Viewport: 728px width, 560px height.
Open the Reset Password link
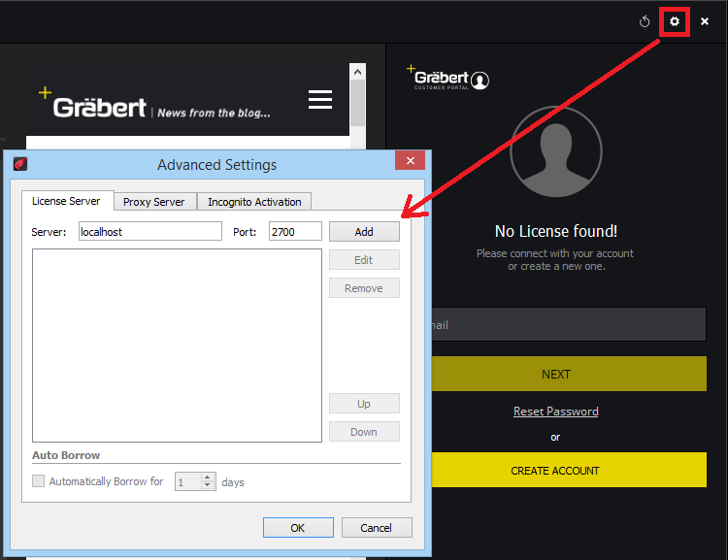pyautogui.click(x=556, y=412)
